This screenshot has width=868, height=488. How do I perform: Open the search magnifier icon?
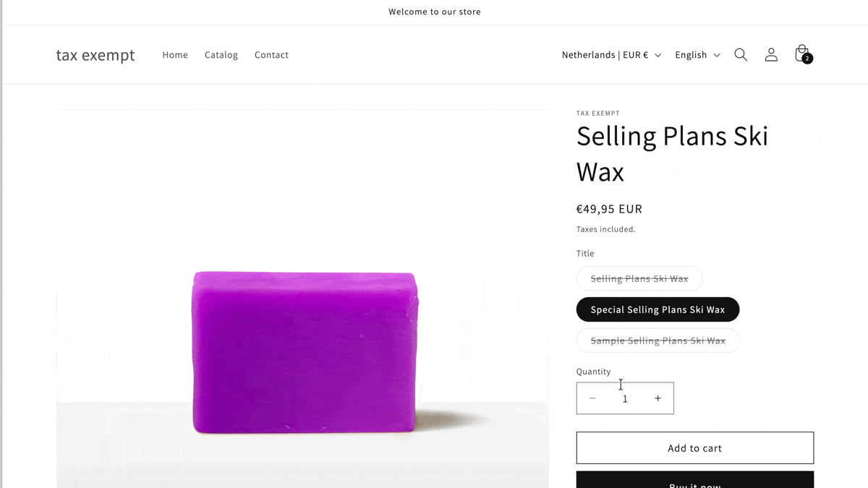pyautogui.click(x=741, y=55)
